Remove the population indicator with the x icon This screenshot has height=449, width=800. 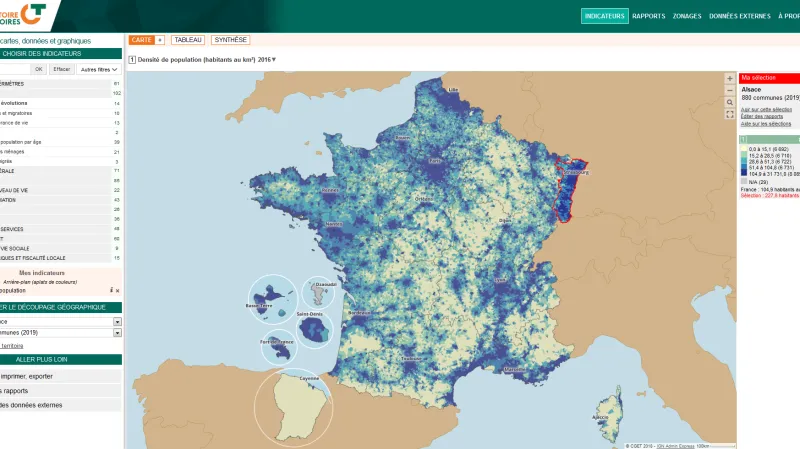coord(117,290)
